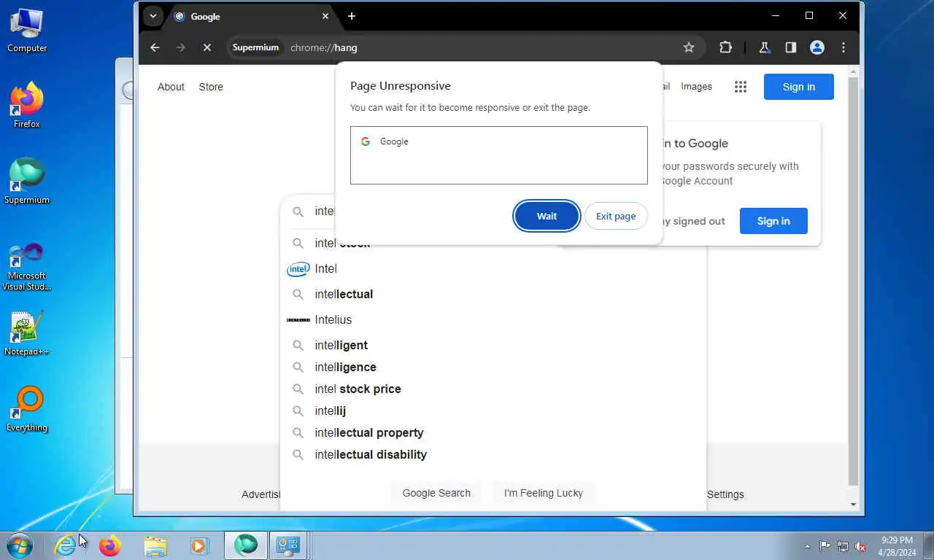Open the browser profile avatar icon

pyautogui.click(x=817, y=47)
